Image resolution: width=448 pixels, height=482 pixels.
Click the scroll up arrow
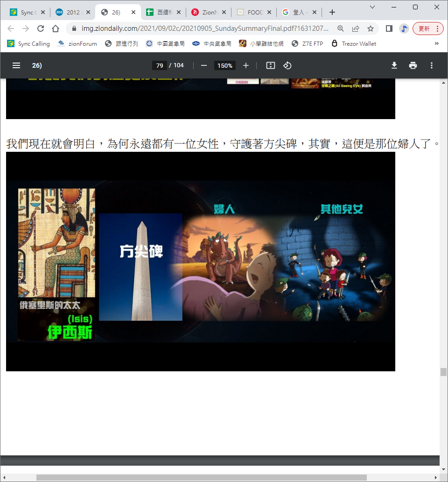443,83
